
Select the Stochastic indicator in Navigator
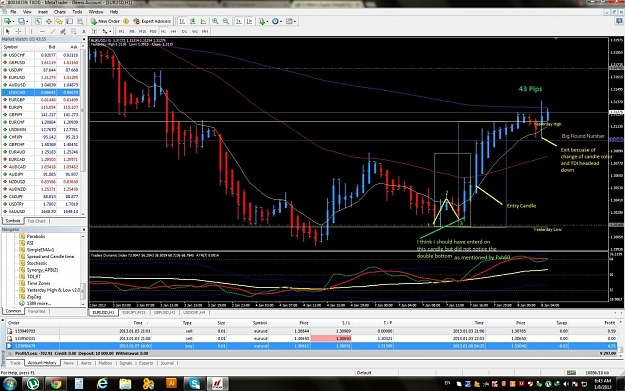pos(37,263)
